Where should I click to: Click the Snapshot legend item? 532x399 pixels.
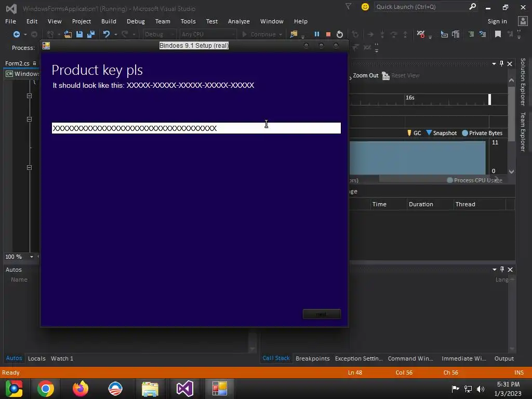coord(442,133)
